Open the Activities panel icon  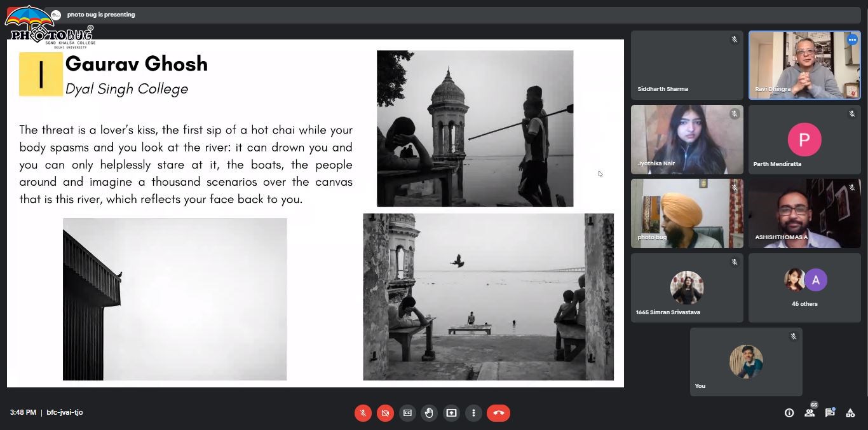point(850,413)
